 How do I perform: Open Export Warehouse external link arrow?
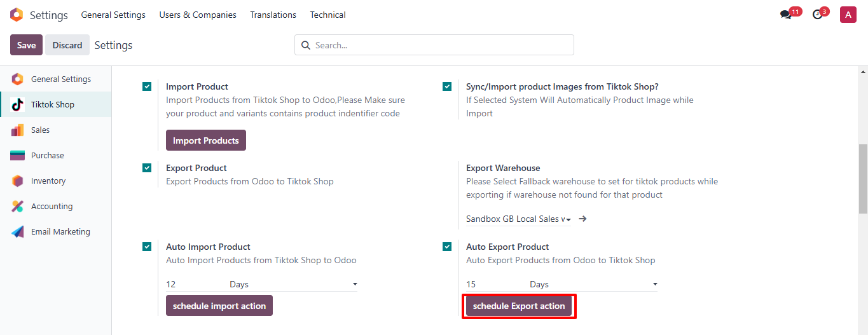(x=582, y=219)
